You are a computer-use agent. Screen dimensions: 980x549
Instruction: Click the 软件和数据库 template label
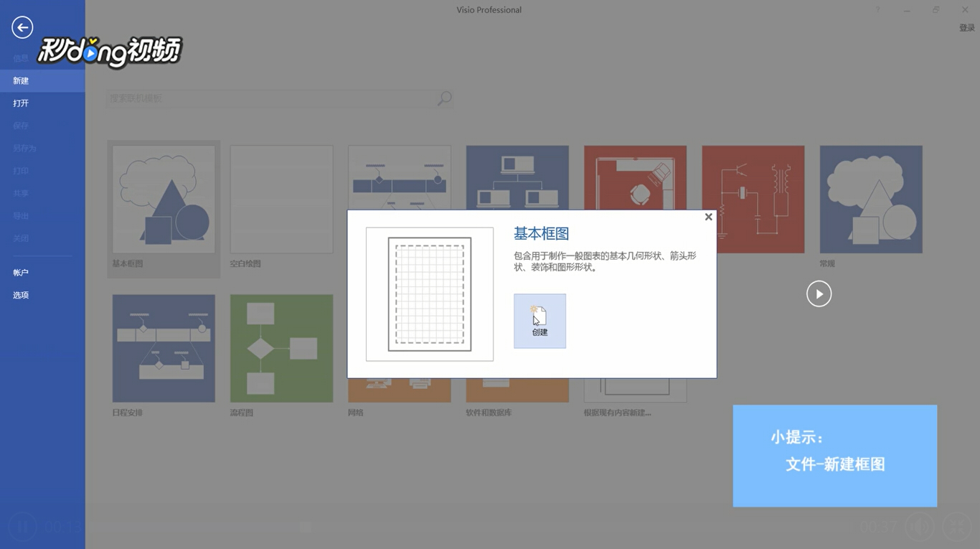pyautogui.click(x=489, y=413)
